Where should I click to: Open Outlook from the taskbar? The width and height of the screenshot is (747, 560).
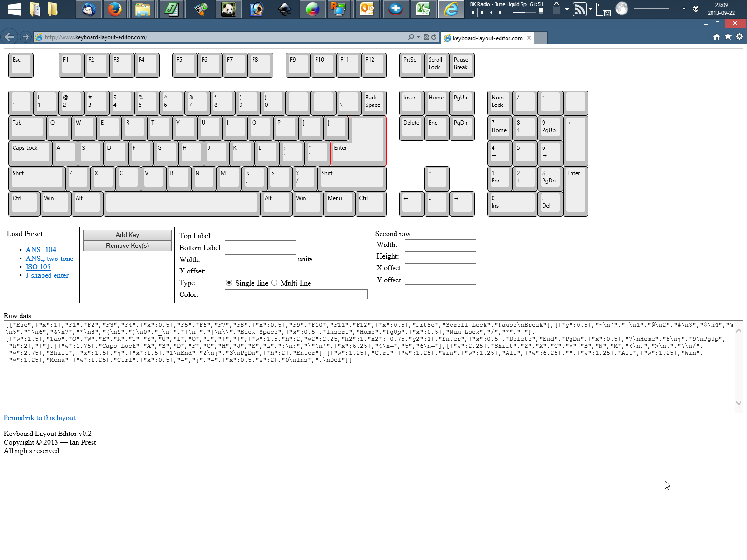point(367,9)
